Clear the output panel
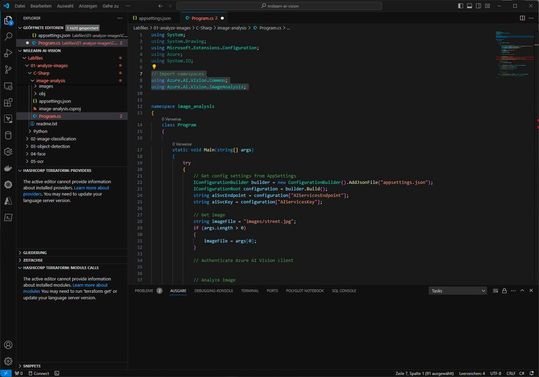This screenshot has height=377, width=539. tap(495, 291)
